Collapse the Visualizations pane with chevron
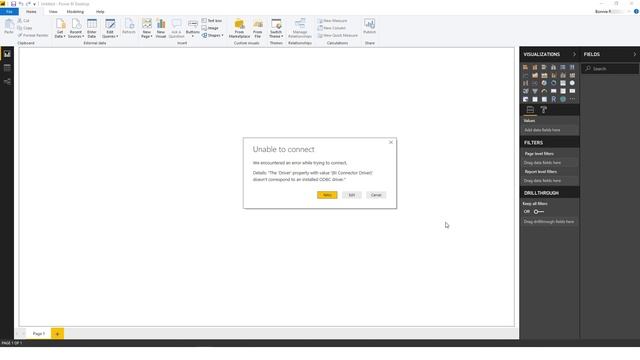The width and height of the screenshot is (640, 360). point(574,54)
